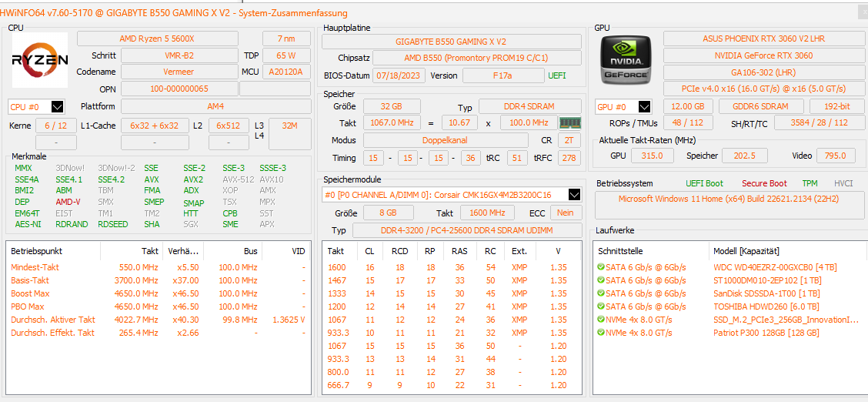Select the Basis-Takt row
The width and height of the screenshot is (868, 402).
click(x=158, y=280)
